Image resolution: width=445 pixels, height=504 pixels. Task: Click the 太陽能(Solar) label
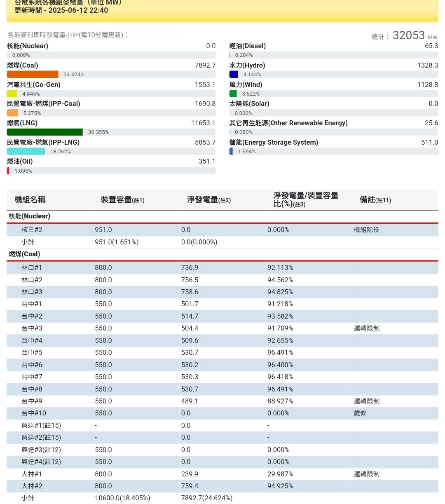click(x=249, y=104)
